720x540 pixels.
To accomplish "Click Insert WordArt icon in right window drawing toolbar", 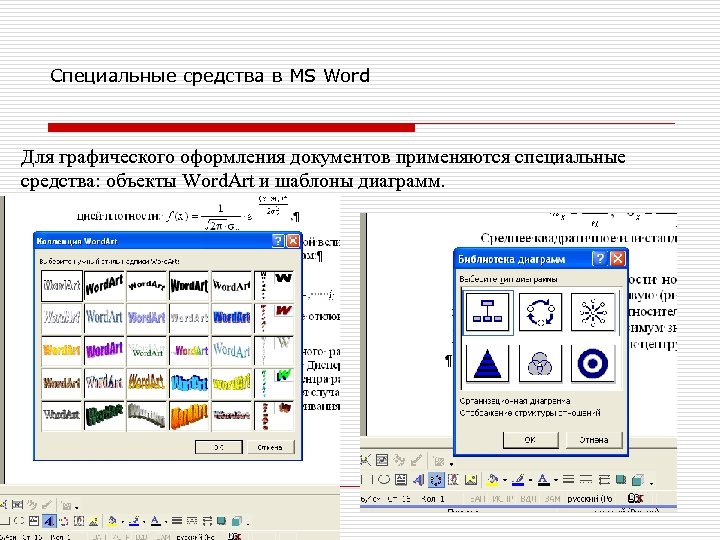I will coord(419,480).
